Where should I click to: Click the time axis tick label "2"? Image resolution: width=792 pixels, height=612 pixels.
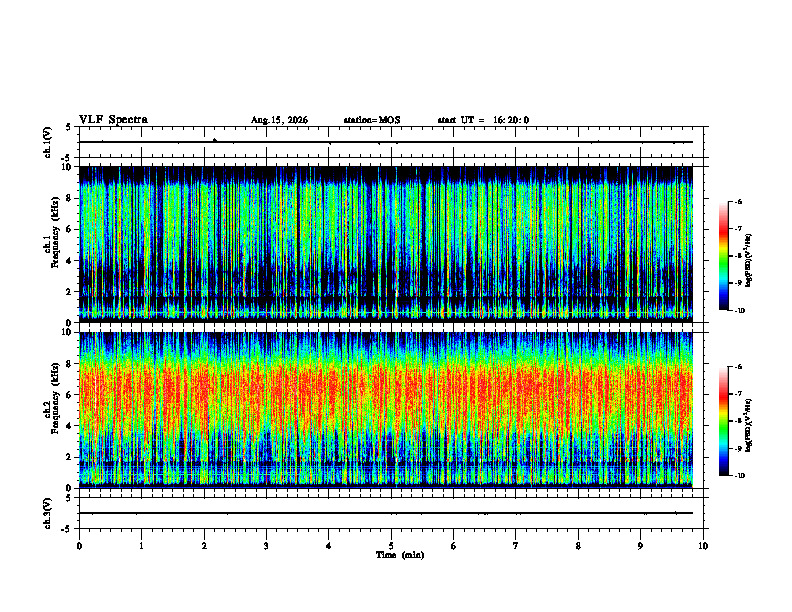pyautogui.click(x=204, y=546)
